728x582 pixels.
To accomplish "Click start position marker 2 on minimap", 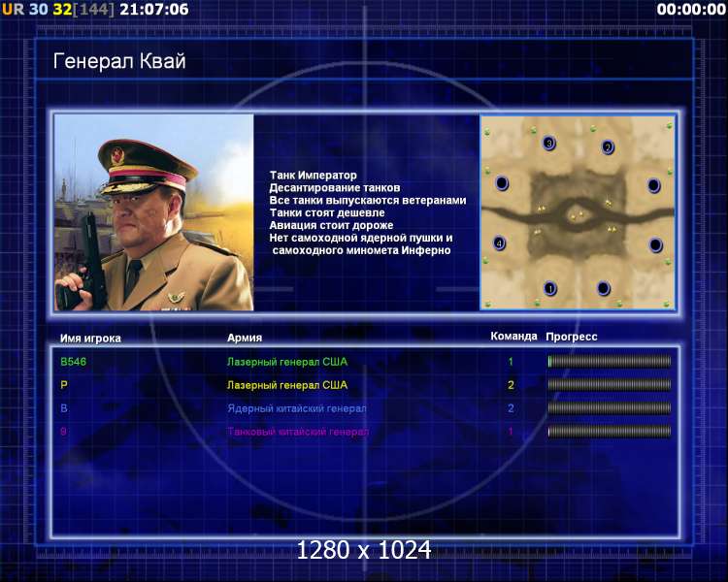I will [x=608, y=147].
